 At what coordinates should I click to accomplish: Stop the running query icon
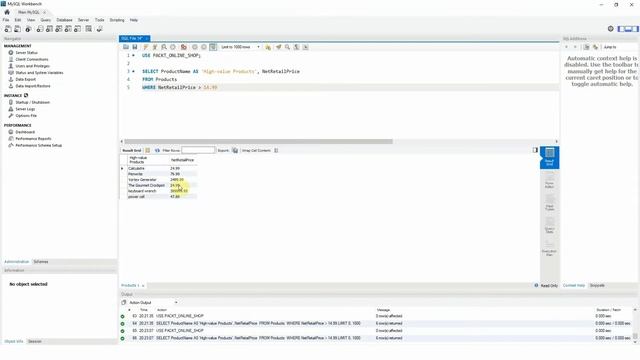point(173,47)
